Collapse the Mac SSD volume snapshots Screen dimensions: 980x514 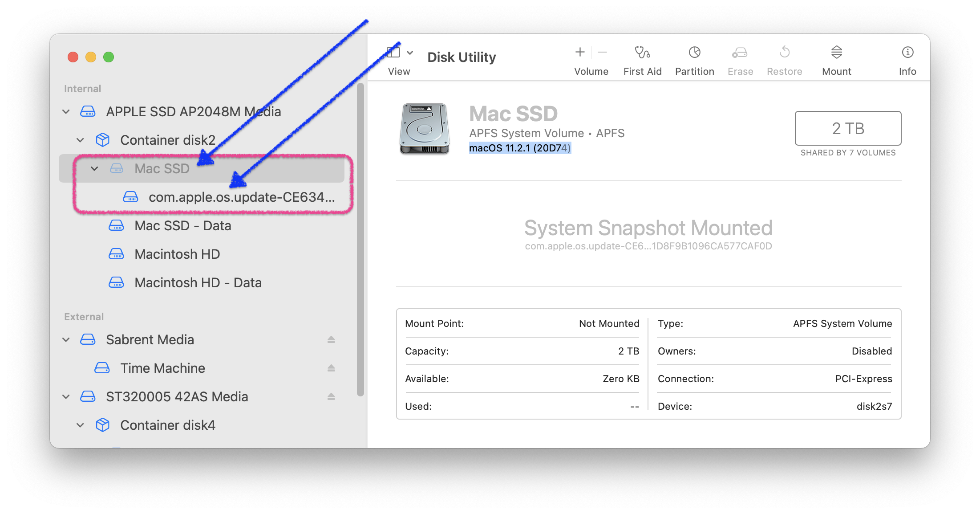coord(94,169)
